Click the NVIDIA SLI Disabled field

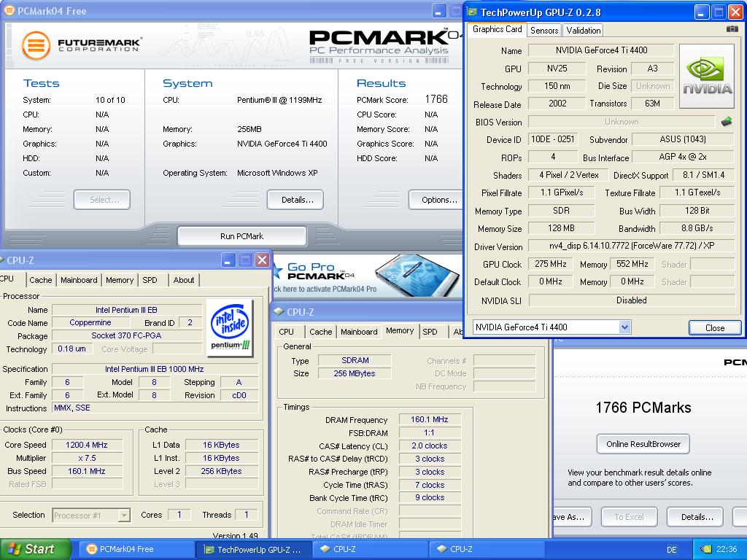[632, 300]
